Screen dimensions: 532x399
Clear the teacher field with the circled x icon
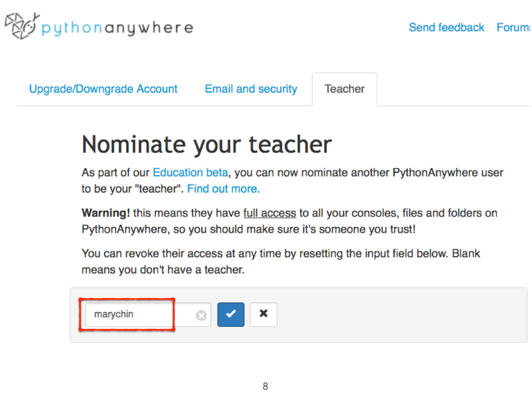coord(201,315)
